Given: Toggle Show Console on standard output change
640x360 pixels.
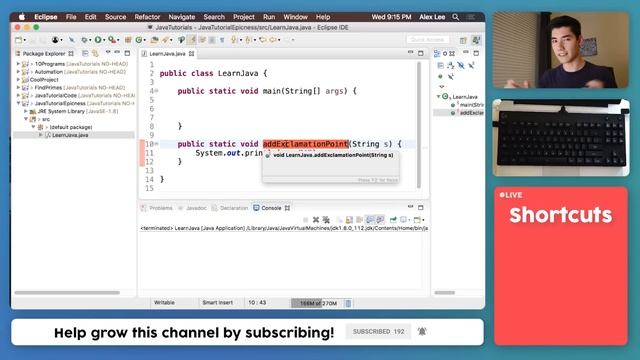Looking at the screenshot, I should pyautogui.click(x=370, y=220).
